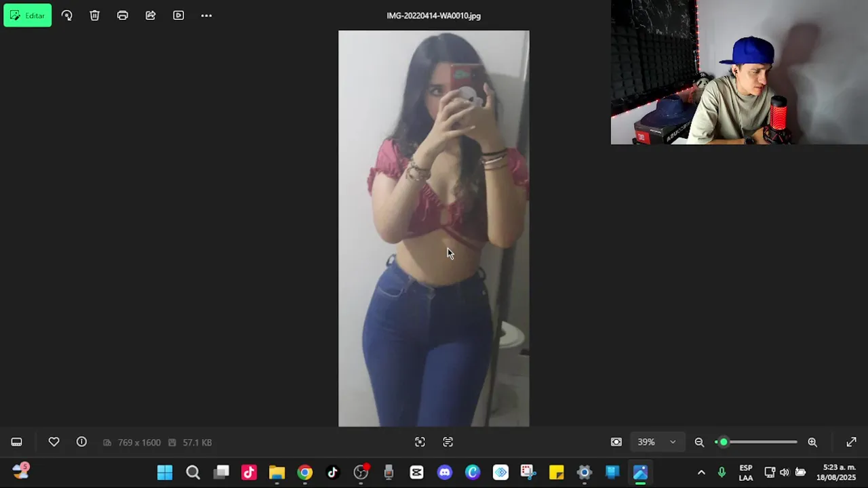The height and width of the screenshot is (488, 868).
Task: Open the black TikTok icon on taskbar
Action: [332, 472]
